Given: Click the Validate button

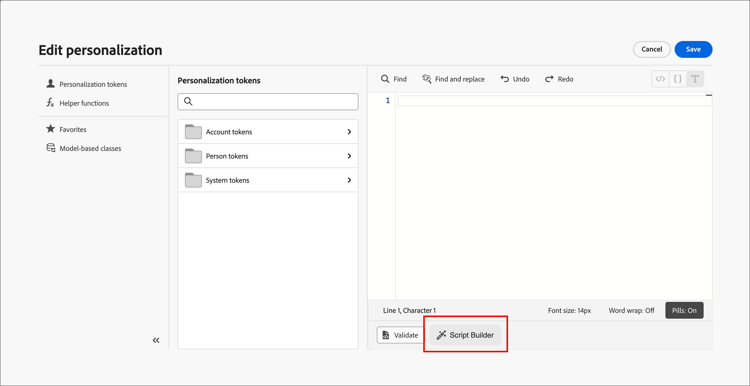Looking at the screenshot, I should coord(401,335).
